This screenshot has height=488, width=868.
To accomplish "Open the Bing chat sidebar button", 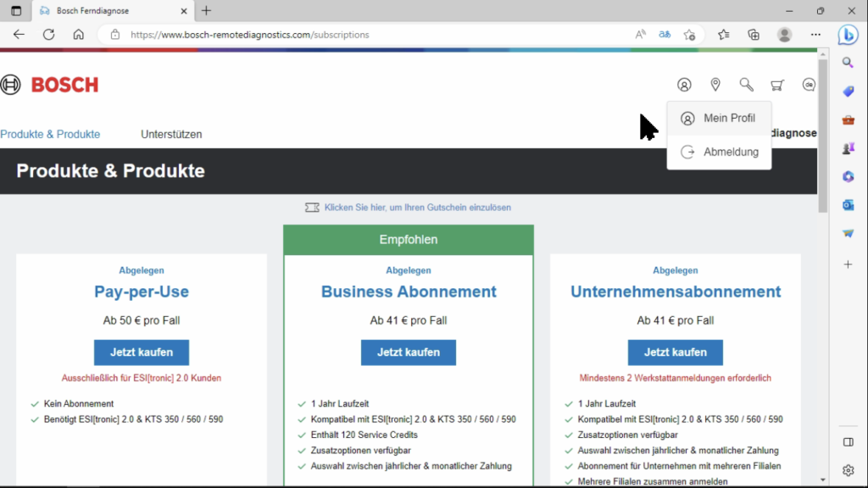I will point(848,35).
